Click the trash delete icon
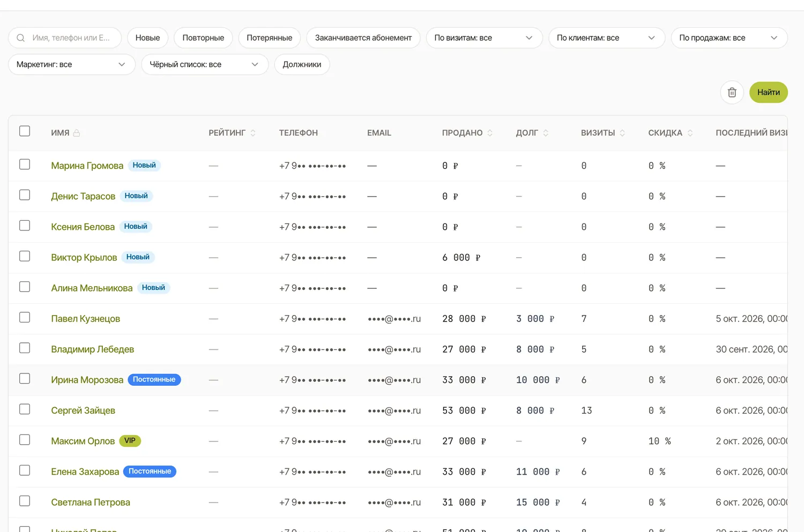The image size is (804, 532). [x=732, y=92]
